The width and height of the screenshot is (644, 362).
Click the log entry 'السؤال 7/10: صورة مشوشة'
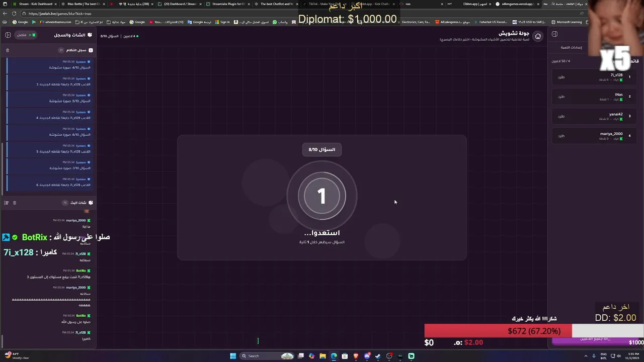click(69, 168)
